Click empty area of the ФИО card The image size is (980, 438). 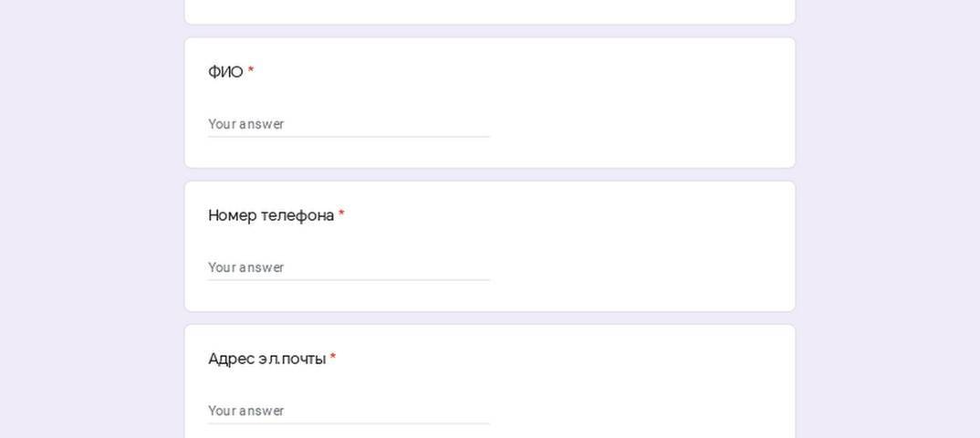[638, 103]
